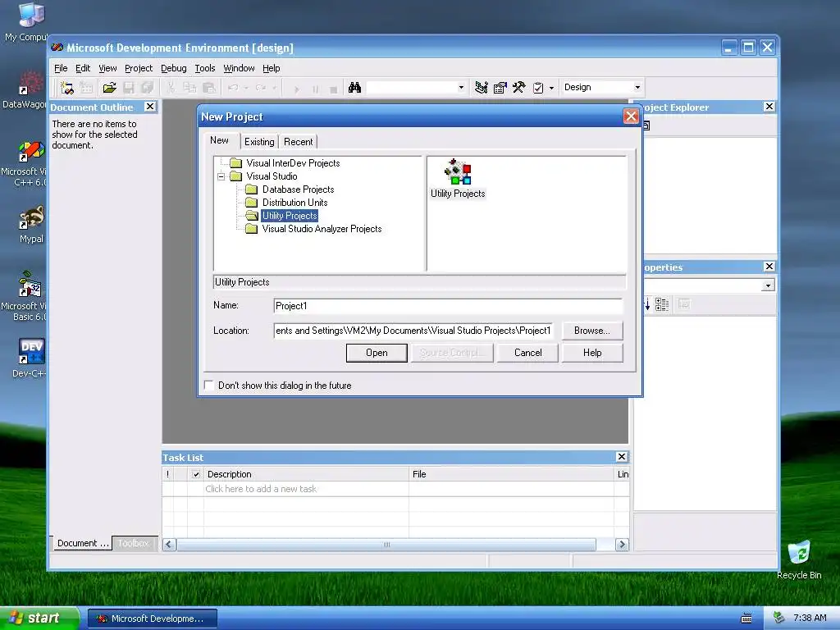Image resolution: width=840 pixels, height=630 pixels.
Task: Click 'Click here to add a new task'
Action: [261, 489]
